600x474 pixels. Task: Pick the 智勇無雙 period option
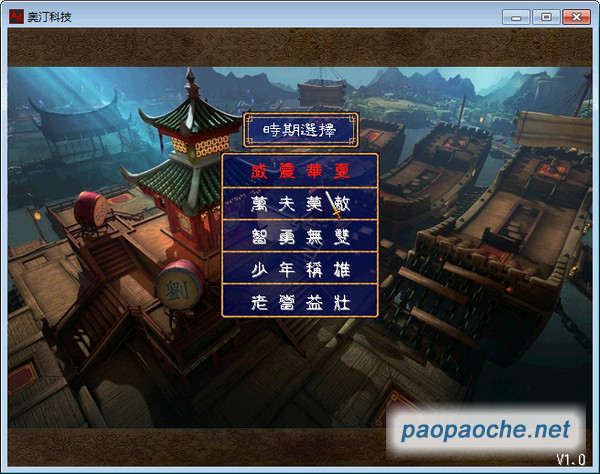pyautogui.click(x=300, y=236)
